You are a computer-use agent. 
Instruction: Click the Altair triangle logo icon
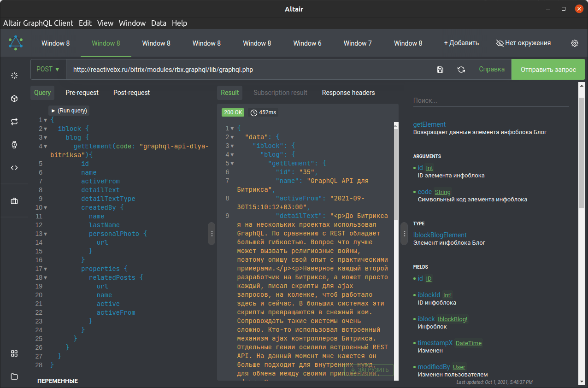[x=16, y=43]
